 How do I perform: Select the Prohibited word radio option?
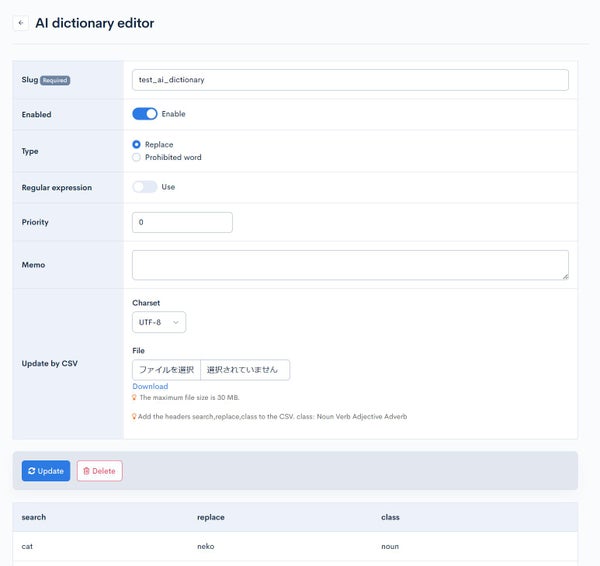click(136, 157)
